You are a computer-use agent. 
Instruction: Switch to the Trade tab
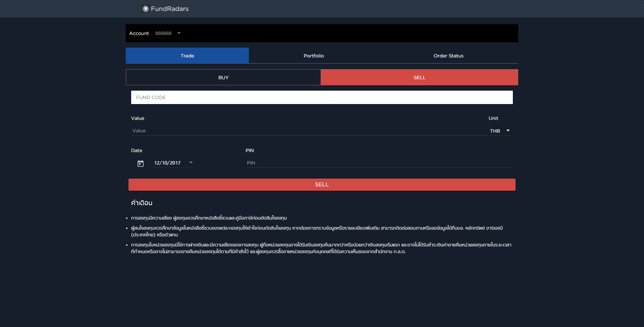187,56
